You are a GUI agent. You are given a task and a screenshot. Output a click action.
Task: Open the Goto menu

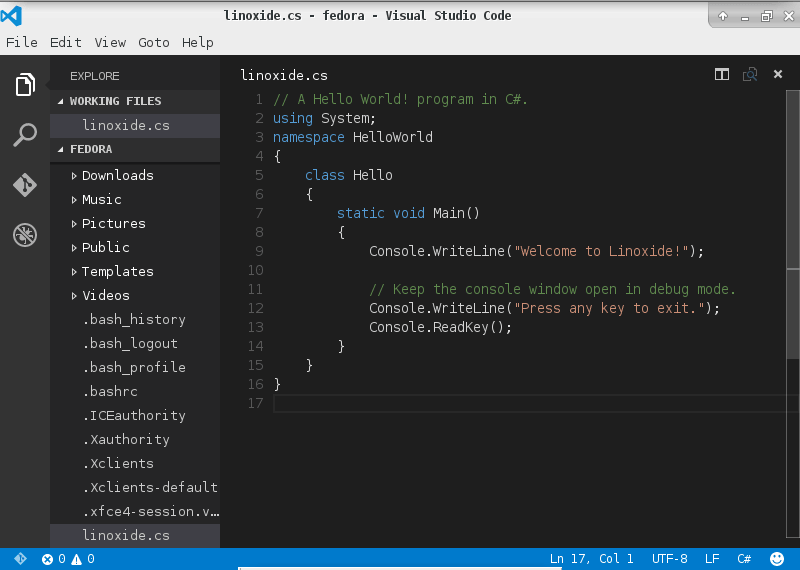153,42
